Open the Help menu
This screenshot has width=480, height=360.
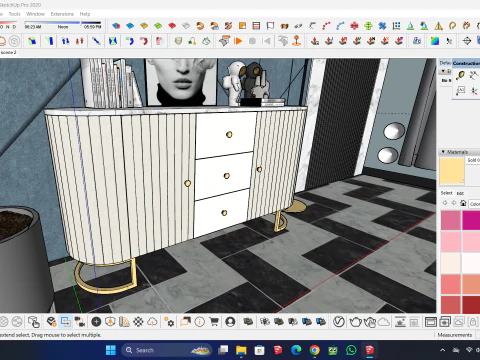(85, 14)
